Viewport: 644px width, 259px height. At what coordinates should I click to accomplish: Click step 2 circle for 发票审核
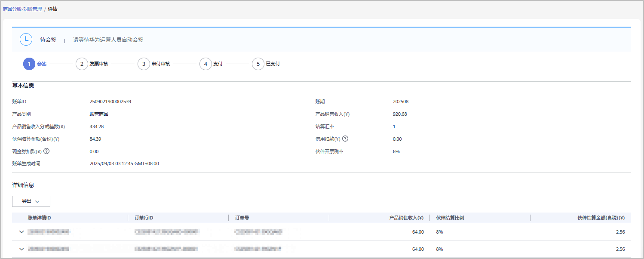[82, 64]
